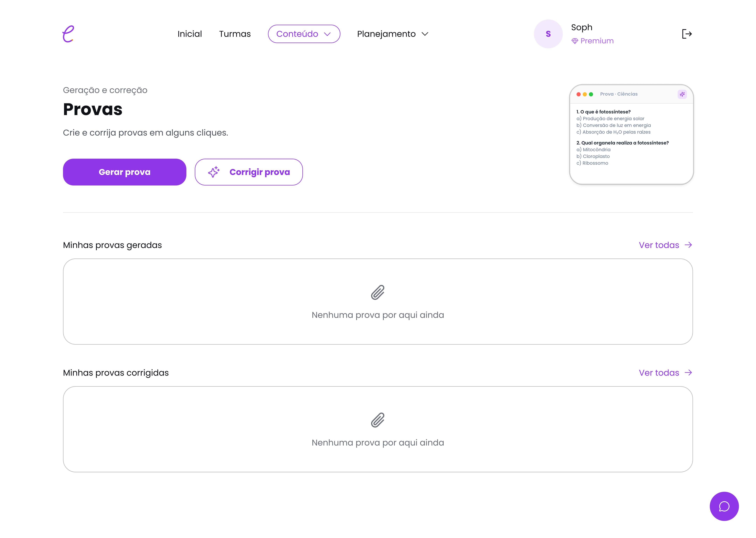Click the Gerar prova button
Viewport: 756px width, 538px height.
(124, 172)
